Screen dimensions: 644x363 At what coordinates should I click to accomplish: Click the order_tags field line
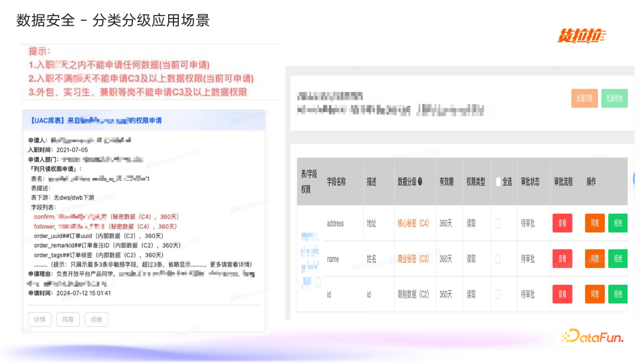point(98,255)
